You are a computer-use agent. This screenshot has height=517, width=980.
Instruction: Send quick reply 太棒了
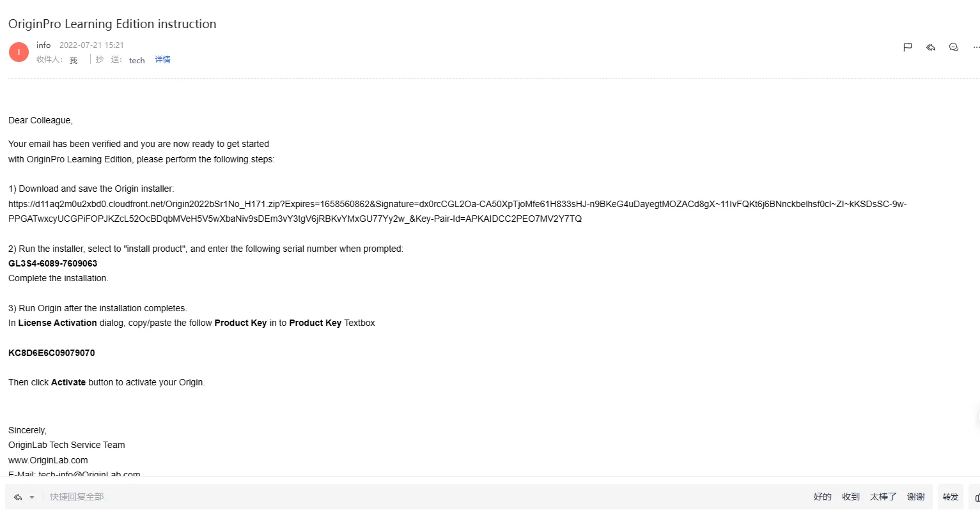click(883, 497)
